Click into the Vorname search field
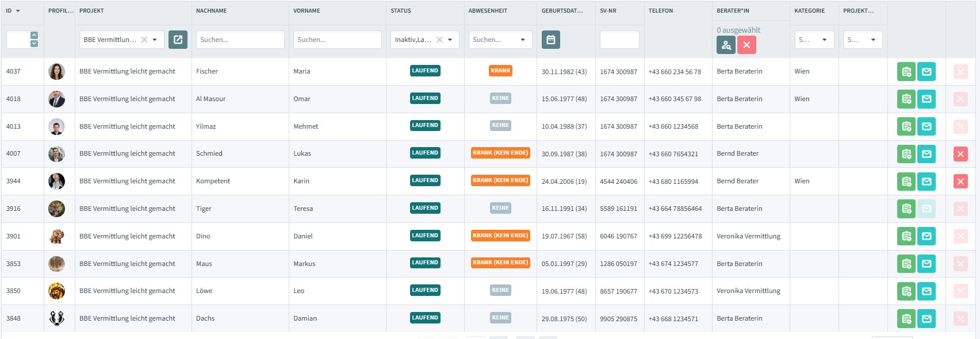 point(337,40)
